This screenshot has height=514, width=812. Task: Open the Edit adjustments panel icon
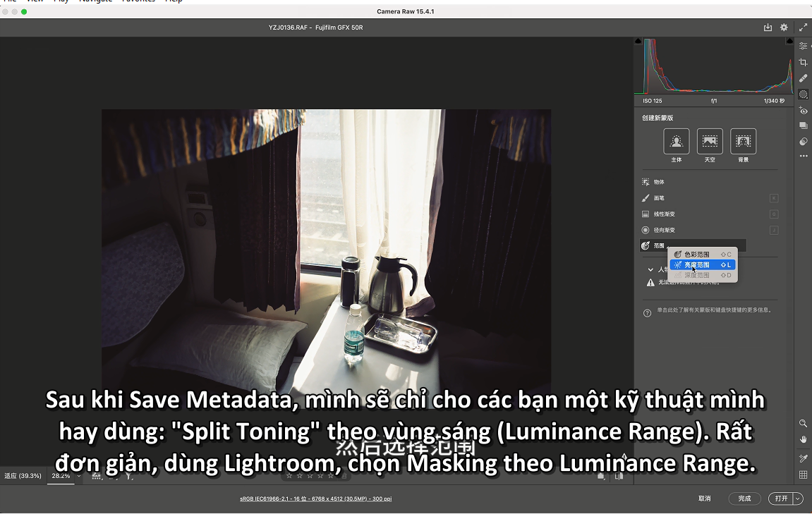click(803, 46)
